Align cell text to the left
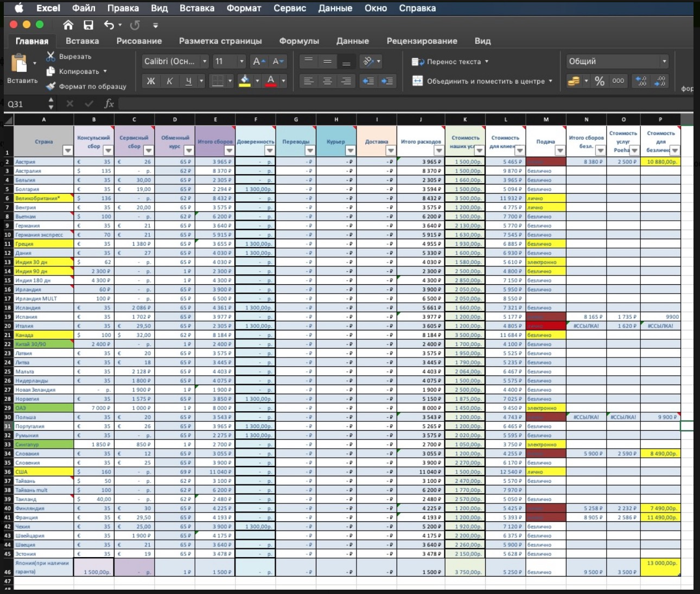Viewport: 700px width, 594px height. click(x=308, y=81)
